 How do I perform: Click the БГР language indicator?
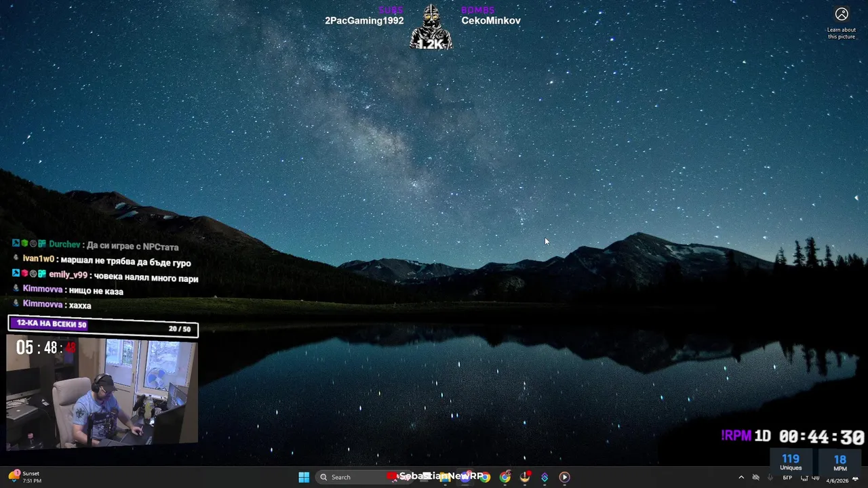(787, 478)
